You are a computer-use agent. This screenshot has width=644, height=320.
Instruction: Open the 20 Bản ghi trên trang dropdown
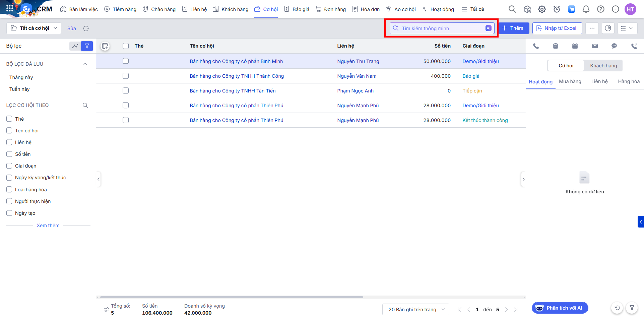[x=415, y=310]
